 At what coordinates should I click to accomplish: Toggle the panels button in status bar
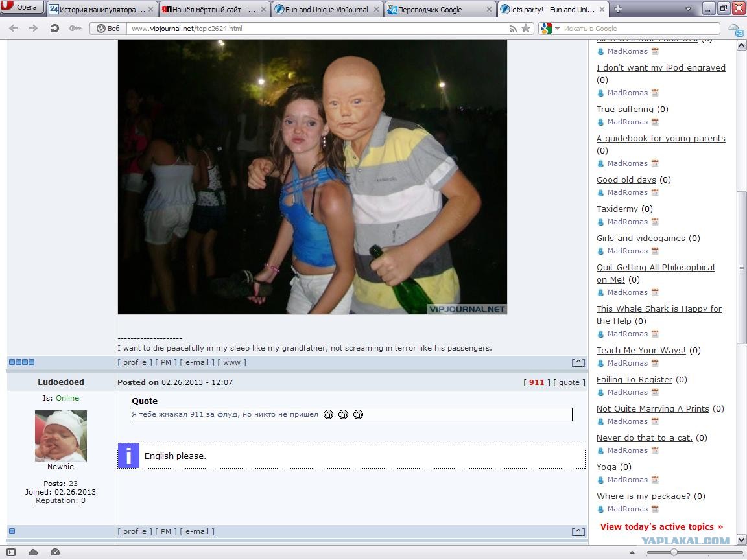11,552
